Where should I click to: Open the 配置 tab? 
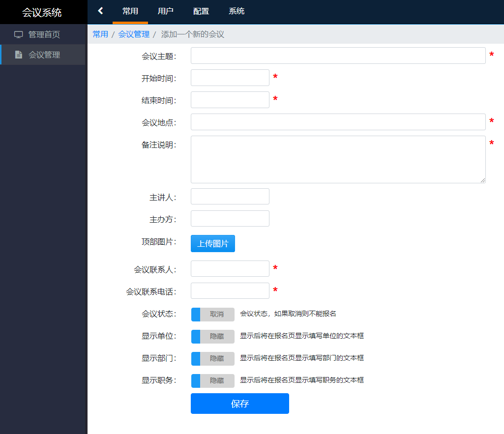click(x=201, y=11)
